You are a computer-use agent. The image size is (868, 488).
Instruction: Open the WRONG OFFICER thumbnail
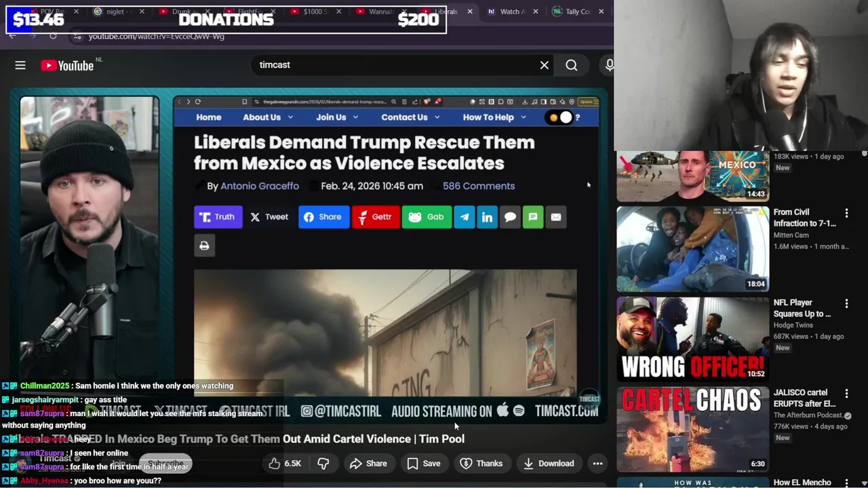(692, 339)
